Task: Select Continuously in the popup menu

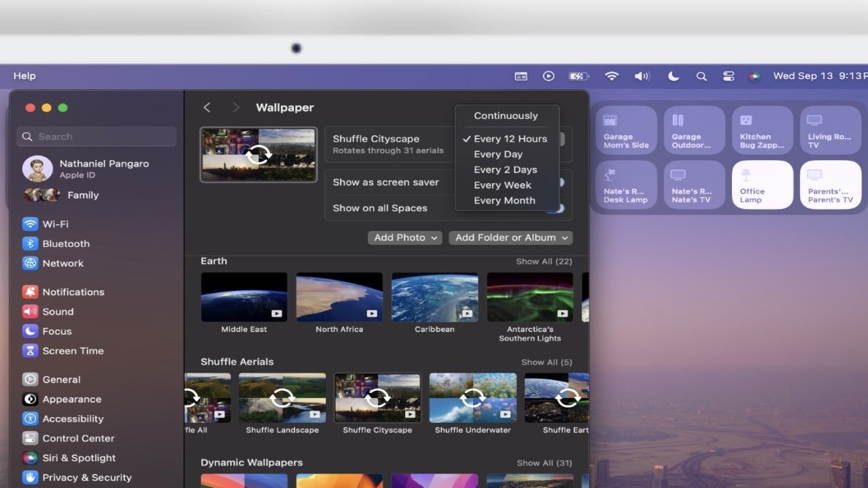Action: coord(505,115)
